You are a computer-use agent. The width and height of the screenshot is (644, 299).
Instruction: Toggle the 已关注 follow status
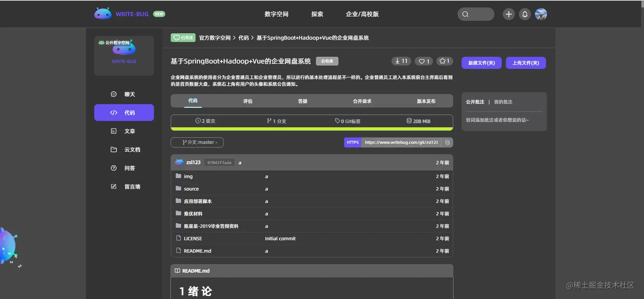pos(183,38)
